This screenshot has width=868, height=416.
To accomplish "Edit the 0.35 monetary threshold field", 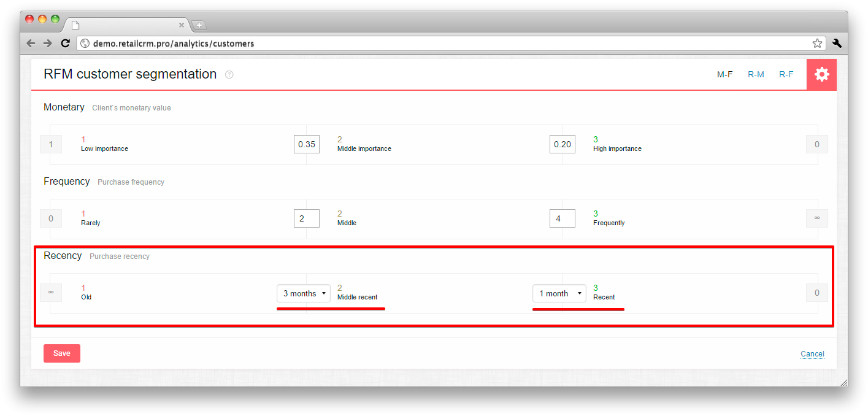I will (x=307, y=144).
